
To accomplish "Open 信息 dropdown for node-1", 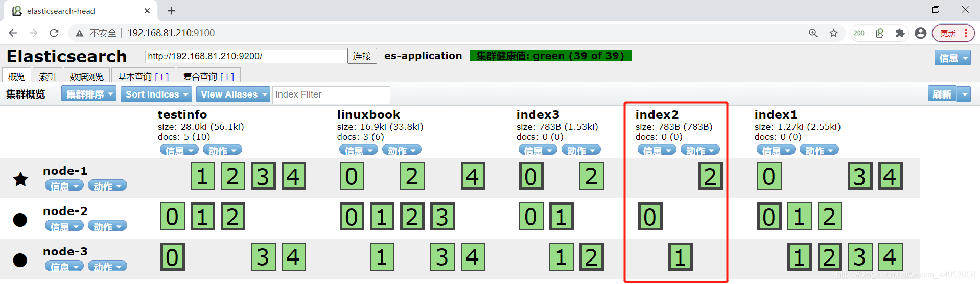I will pos(64,186).
